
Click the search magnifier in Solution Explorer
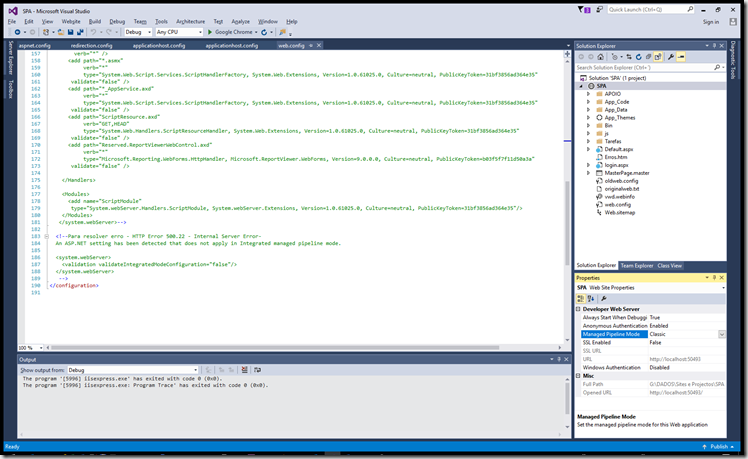pos(717,68)
